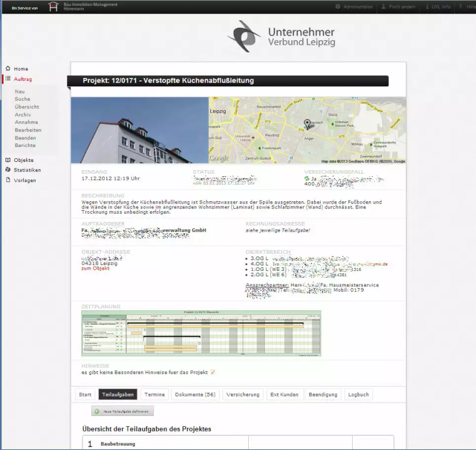Click the green Versicherungsfall status icon

coord(307,179)
